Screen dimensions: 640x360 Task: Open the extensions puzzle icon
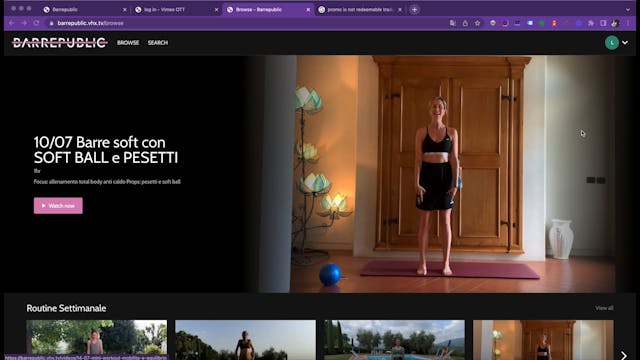(x=591, y=23)
